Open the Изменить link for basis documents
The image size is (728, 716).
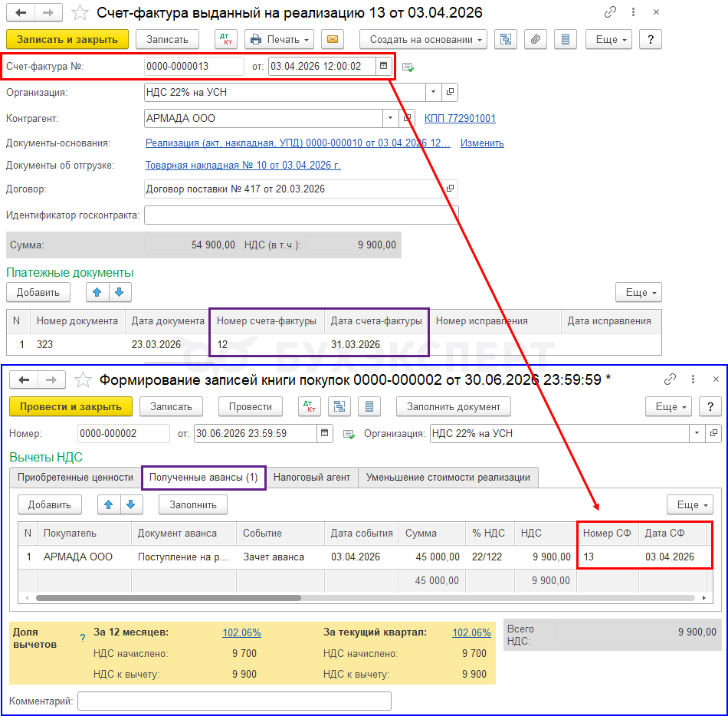pos(482,143)
